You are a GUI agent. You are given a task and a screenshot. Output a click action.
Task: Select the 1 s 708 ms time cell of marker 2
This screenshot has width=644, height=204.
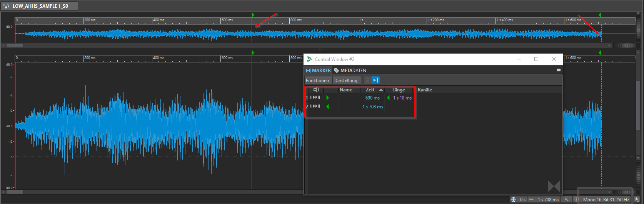click(x=372, y=107)
